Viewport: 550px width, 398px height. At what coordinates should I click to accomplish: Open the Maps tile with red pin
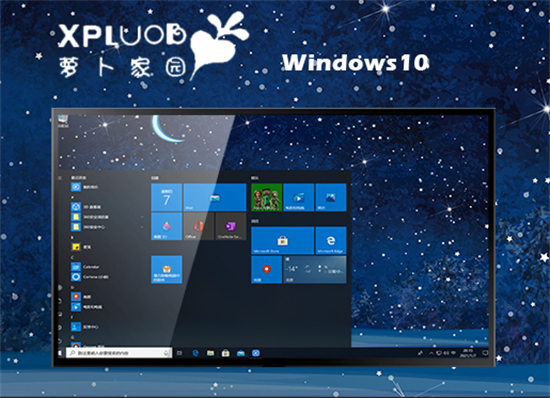click(267, 270)
